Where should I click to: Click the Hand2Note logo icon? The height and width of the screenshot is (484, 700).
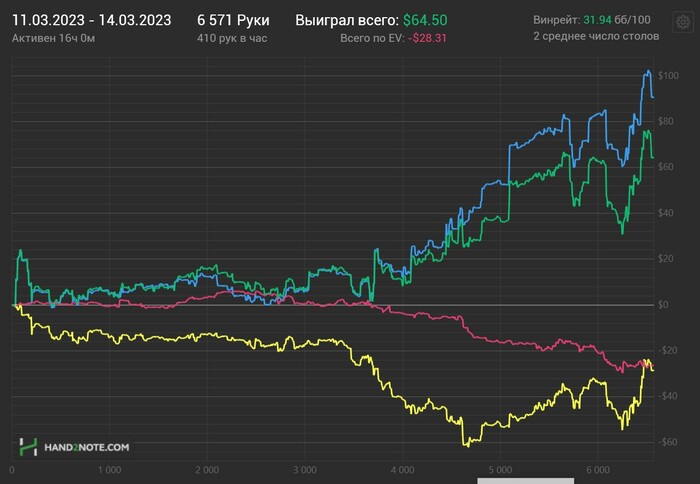tap(28, 447)
